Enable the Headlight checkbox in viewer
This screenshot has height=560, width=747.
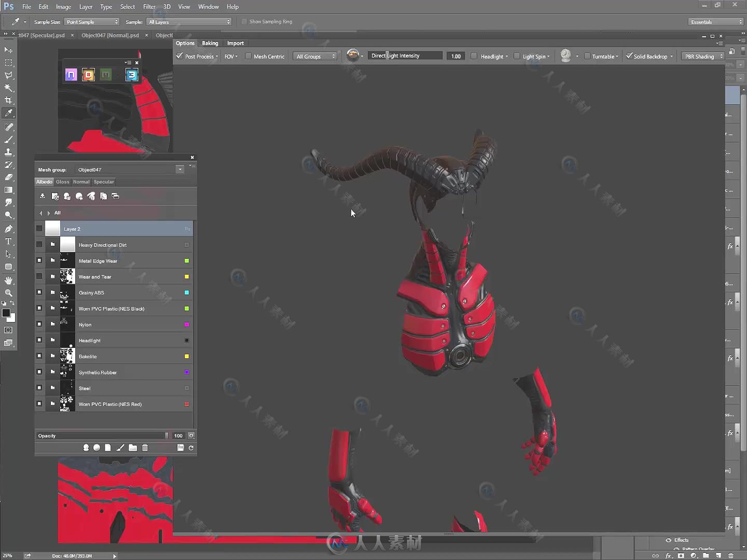click(474, 56)
